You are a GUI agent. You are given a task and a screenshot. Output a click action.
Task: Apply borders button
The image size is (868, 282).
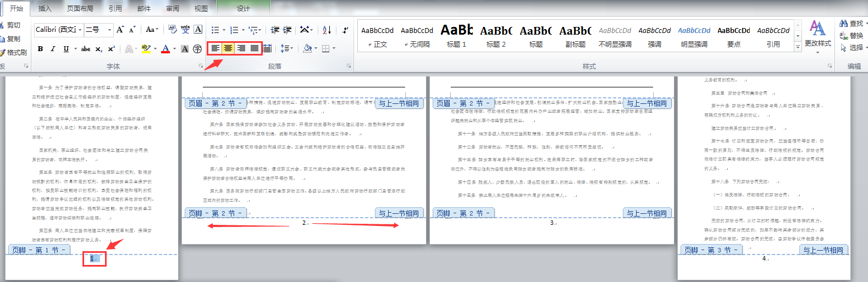coord(325,48)
